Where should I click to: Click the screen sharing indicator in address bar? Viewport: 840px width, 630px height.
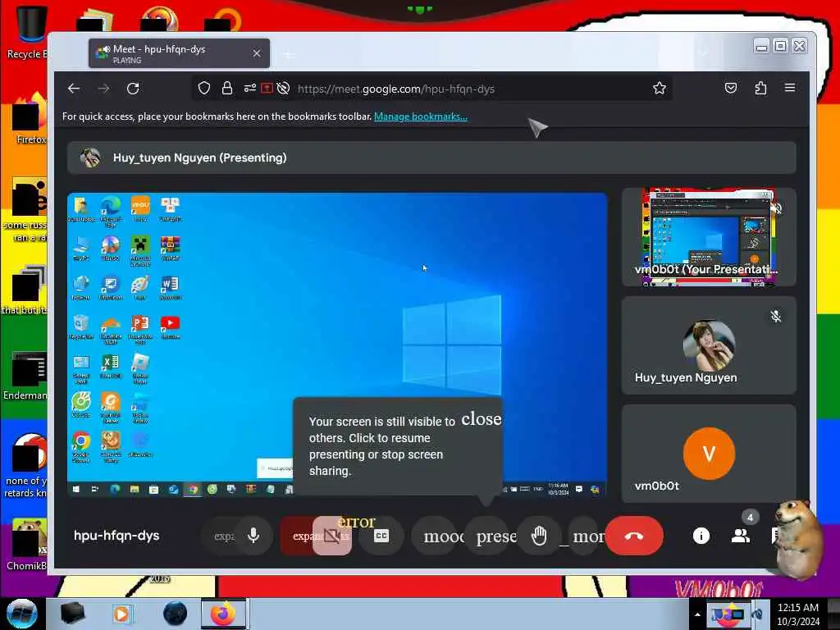pyautogui.click(x=267, y=89)
